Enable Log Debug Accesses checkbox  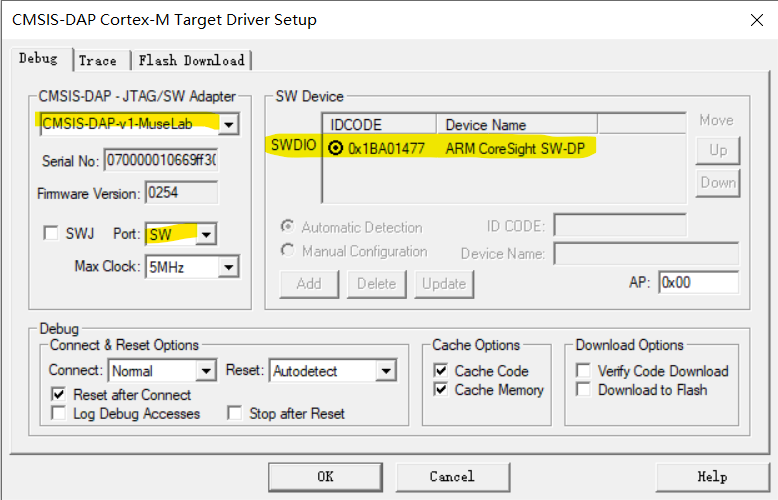[59, 413]
